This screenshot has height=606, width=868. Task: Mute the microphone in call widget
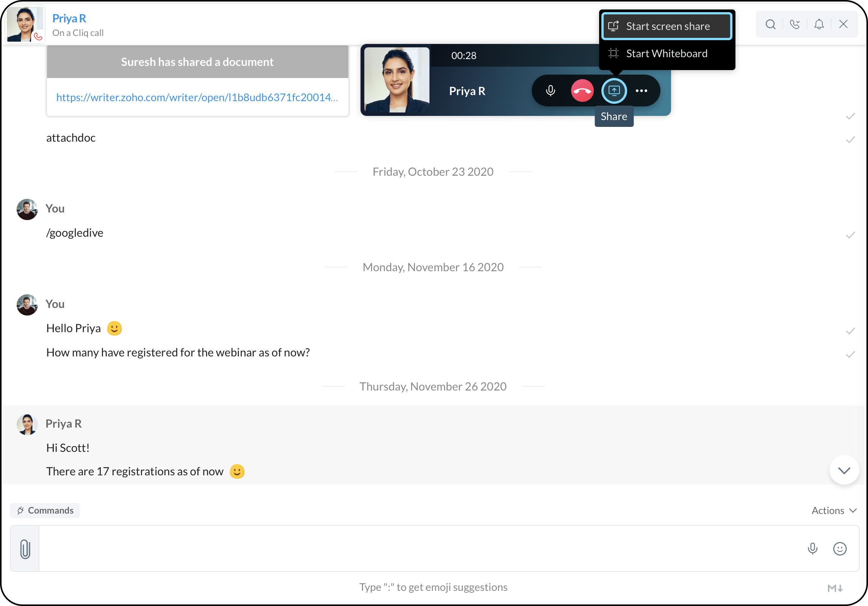[x=550, y=91]
